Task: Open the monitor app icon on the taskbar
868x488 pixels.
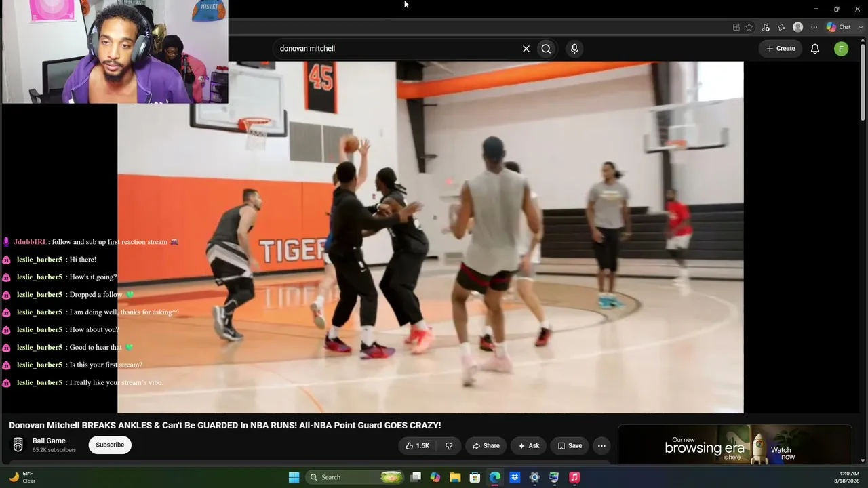Action: coord(554,477)
